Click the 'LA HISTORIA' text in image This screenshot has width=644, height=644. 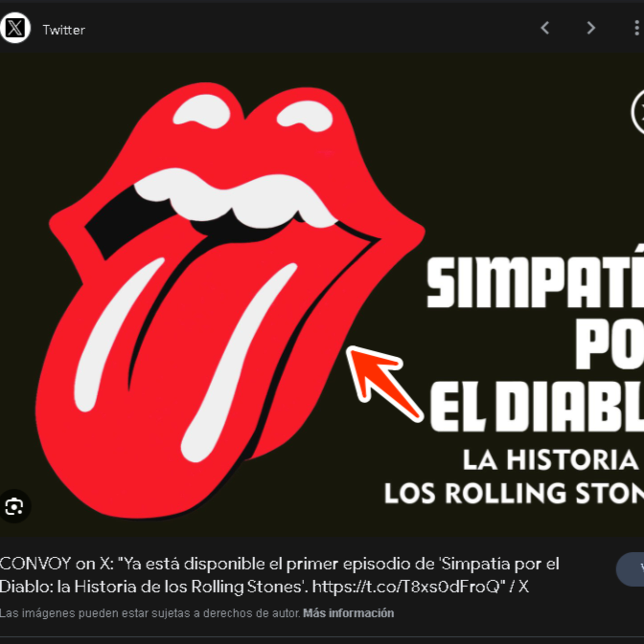pyautogui.click(x=550, y=460)
